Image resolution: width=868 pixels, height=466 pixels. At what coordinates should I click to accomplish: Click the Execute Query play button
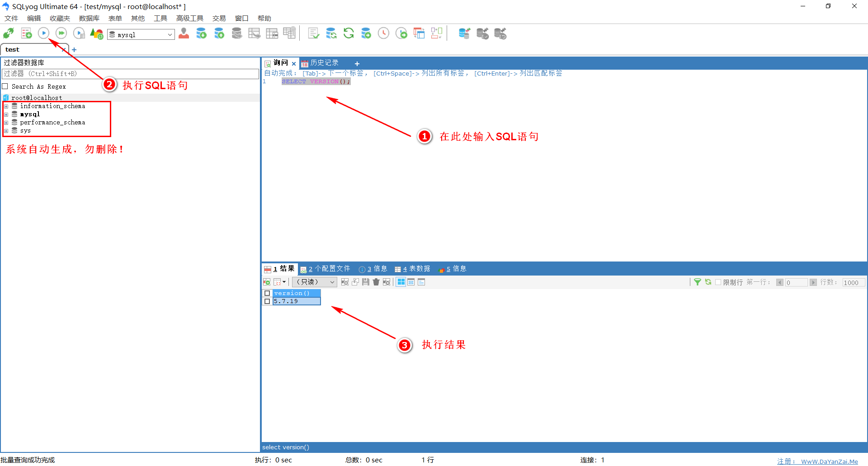(43, 33)
